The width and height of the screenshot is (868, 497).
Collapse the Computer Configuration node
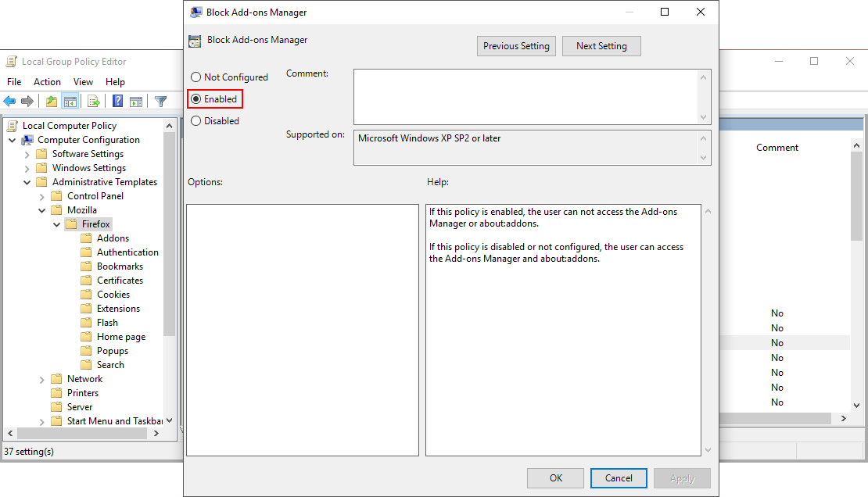[13, 140]
